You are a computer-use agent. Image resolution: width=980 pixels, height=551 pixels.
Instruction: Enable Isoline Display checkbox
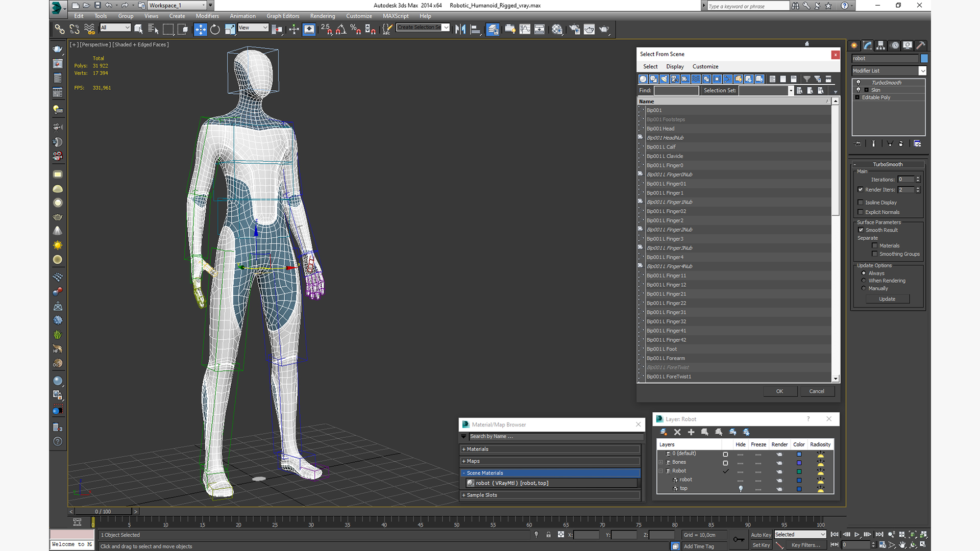(x=861, y=203)
